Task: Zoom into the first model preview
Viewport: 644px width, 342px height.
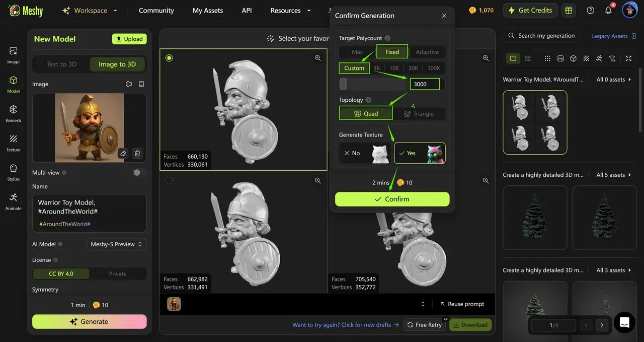Action: [x=317, y=58]
